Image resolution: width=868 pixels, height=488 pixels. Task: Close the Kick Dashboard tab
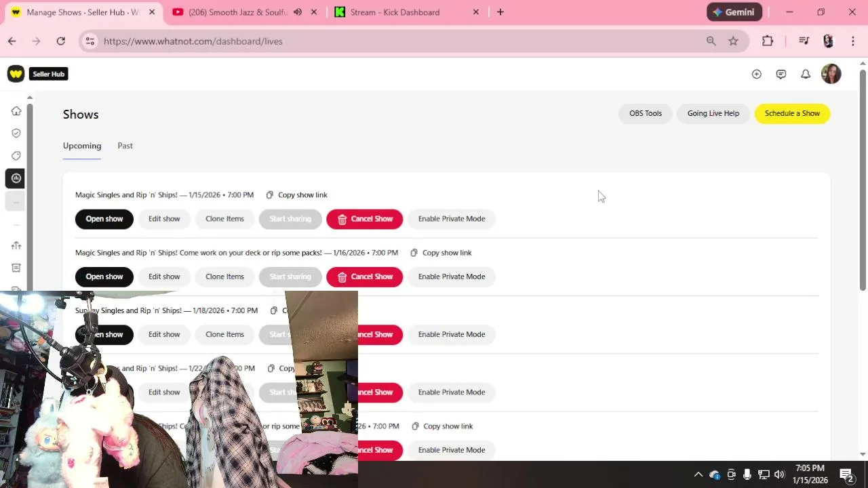pos(475,12)
